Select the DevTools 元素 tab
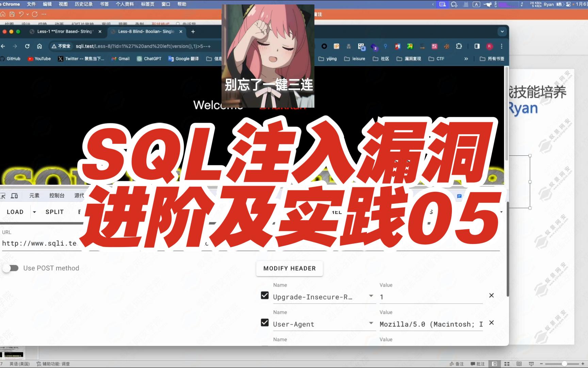Image resolution: width=588 pixels, height=368 pixels. [x=34, y=196]
